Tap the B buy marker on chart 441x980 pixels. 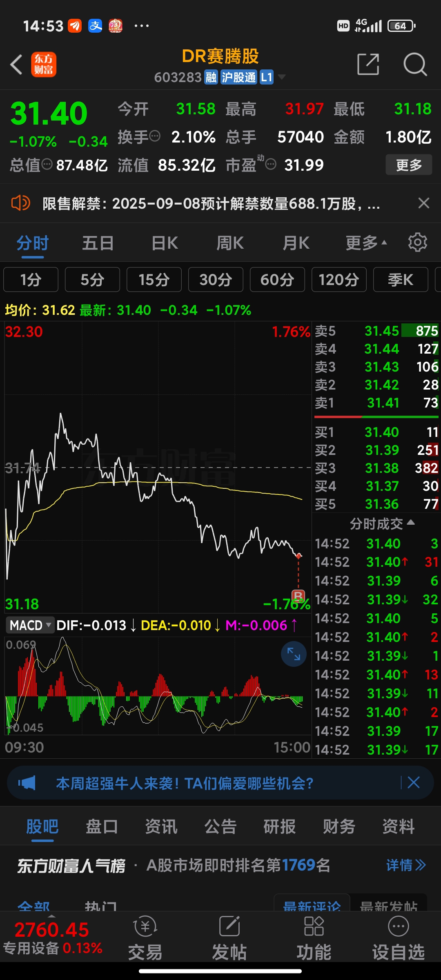[x=298, y=596]
